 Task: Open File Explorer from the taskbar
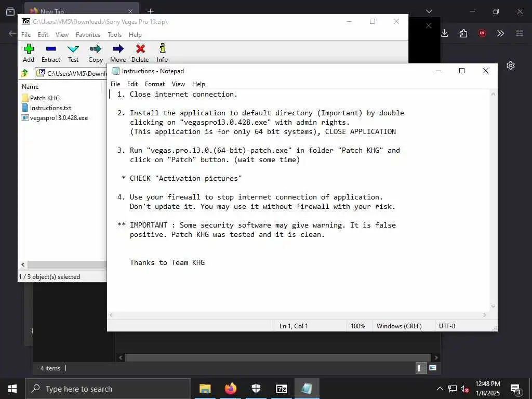pyautogui.click(x=205, y=389)
